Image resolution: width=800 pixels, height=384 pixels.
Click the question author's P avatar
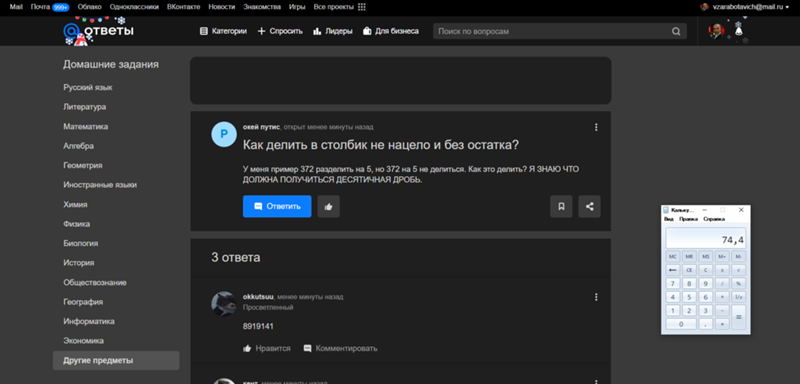click(223, 135)
